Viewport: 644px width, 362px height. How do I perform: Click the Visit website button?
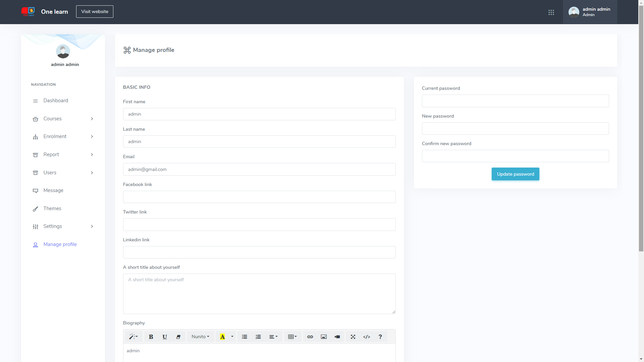[x=95, y=11]
